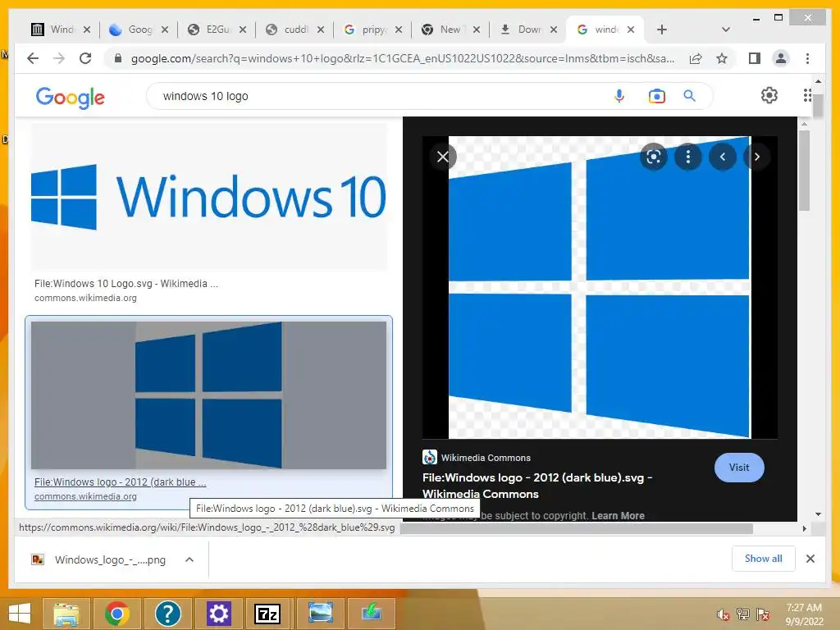The width and height of the screenshot is (840, 630).
Task: Click the Windows Start button
Action: click(20, 614)
